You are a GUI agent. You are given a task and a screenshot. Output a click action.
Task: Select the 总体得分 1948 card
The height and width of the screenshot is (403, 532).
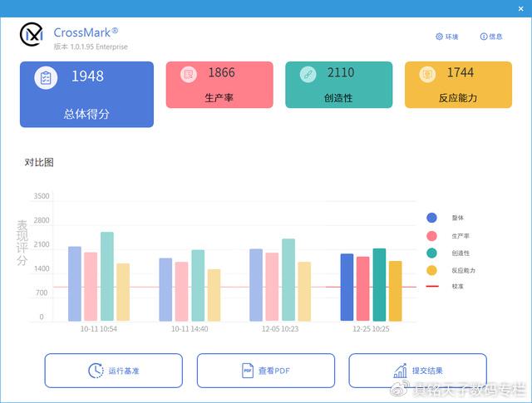tap(86, 94)
